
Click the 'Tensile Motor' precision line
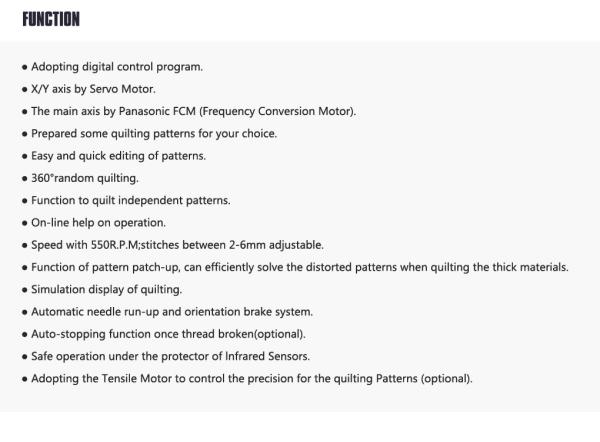(252, 378)
